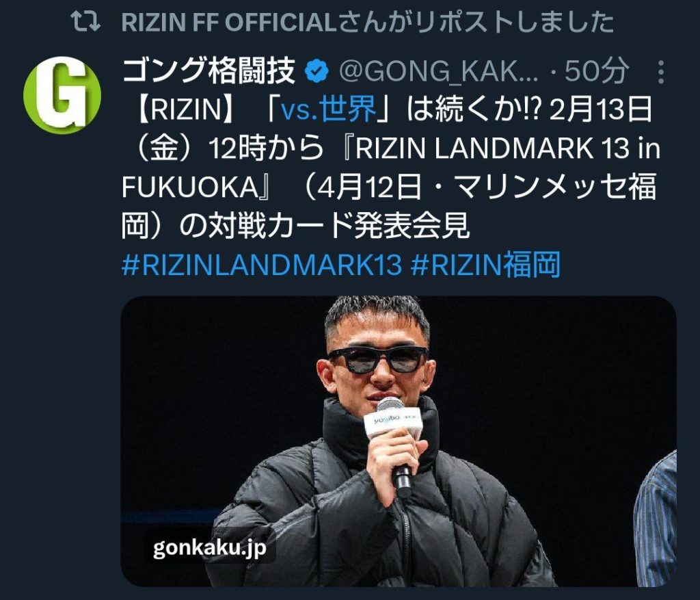The width and height of the screenshot is (700, 600).
Task: Open the Gong Kakutogi profile avatar
Action: (x=62, y=94)
